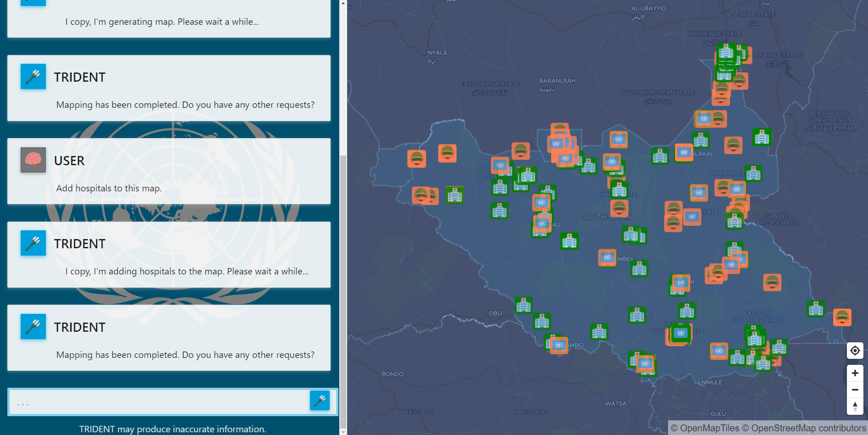Screen dimensions: 868x435
Task: Click the TRIDENT avatar icon
Action: click(x=33, y=76)
